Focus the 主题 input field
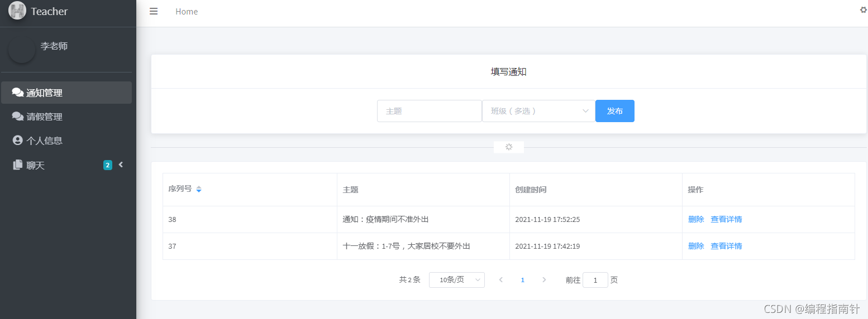The width and height of the screenshot is (868, 319). pyautogui.click(x=430, y=111)
